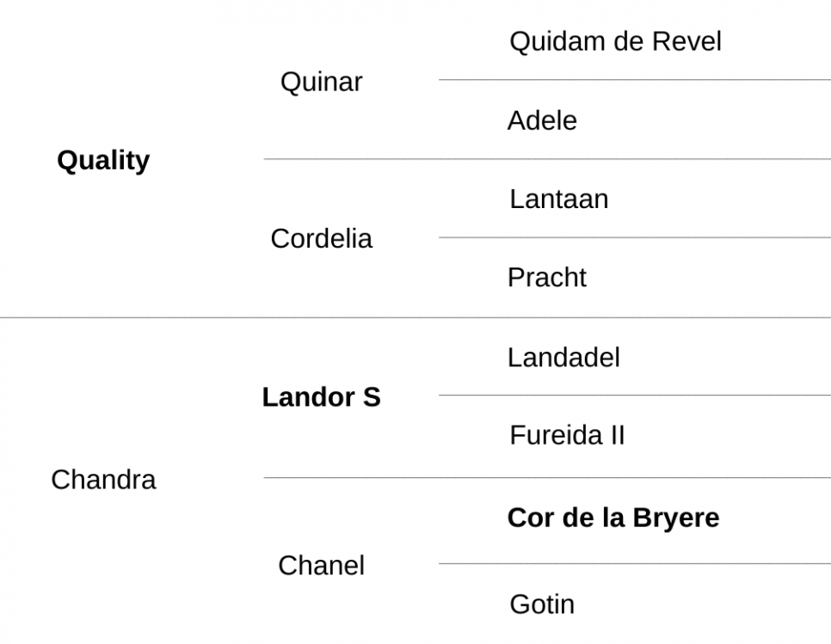The image size is (831, 644).
Task: Open the bold Cor de la Bryere entry
Action: click(x=613, y=518)
